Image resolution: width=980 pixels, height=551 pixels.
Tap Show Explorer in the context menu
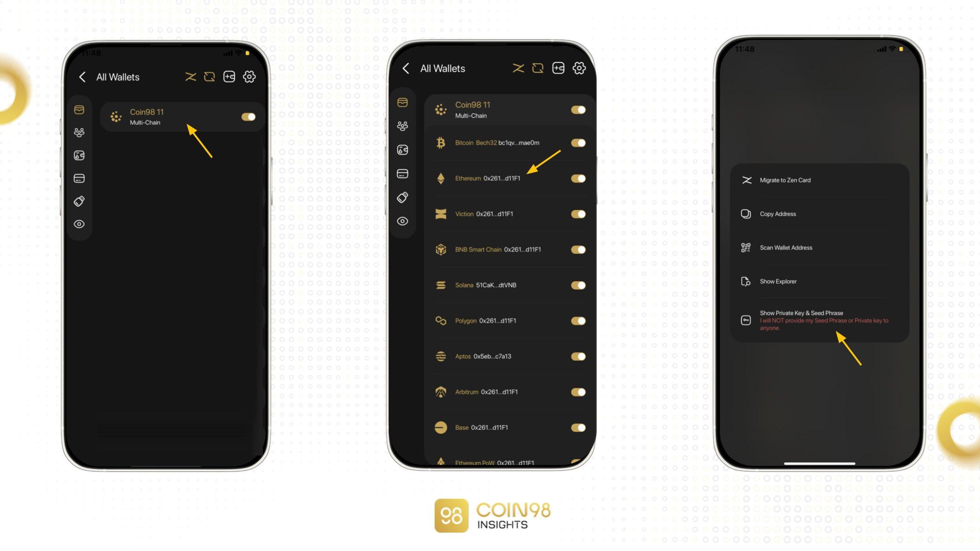tap(777, 281)
